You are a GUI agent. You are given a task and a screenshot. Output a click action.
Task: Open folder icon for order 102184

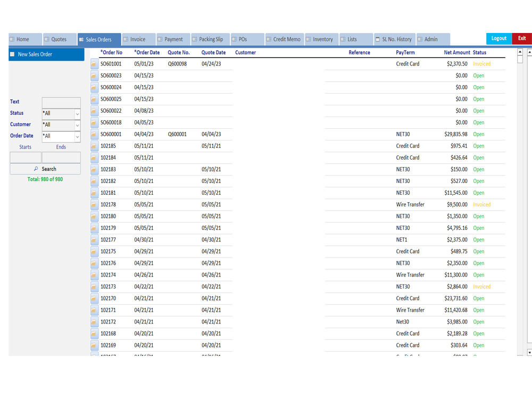click(x=94, y=158)
